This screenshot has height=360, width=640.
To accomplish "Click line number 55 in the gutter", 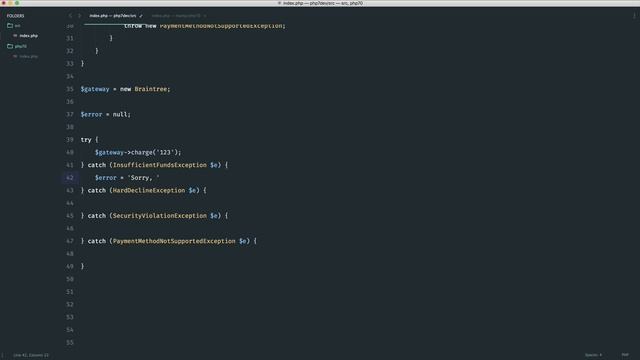I will click(x=70, y=342).
